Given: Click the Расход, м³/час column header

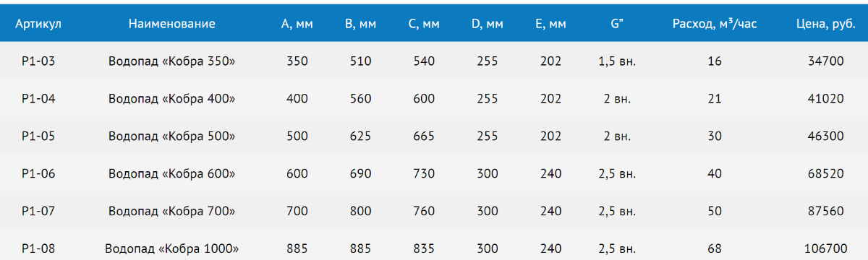Looking at the screenshot, I should coord(715,24).
